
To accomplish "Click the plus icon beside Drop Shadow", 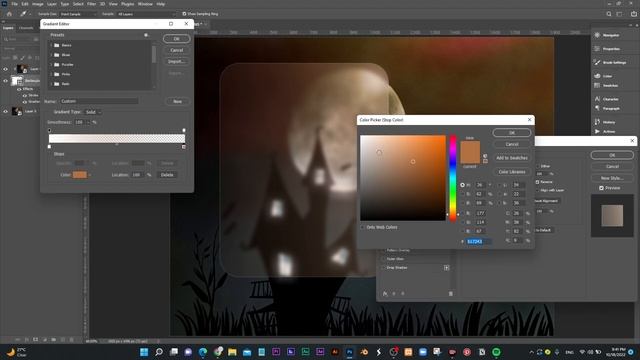I will (447, 268).
